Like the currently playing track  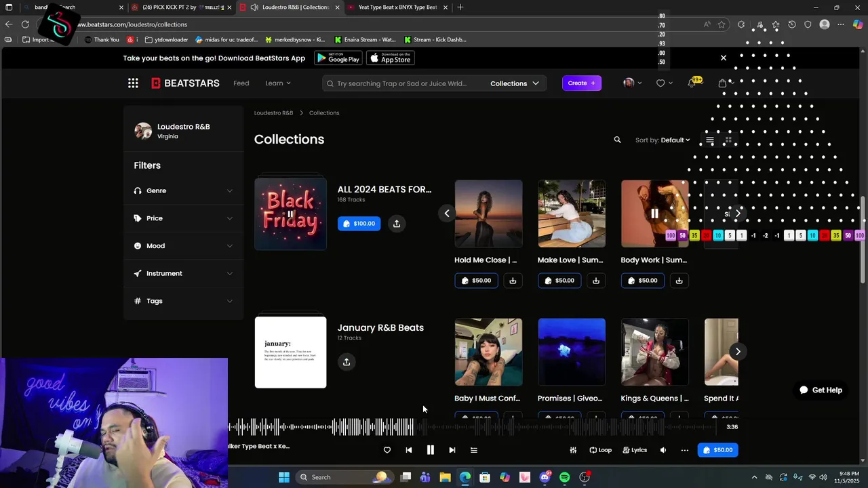387,450
